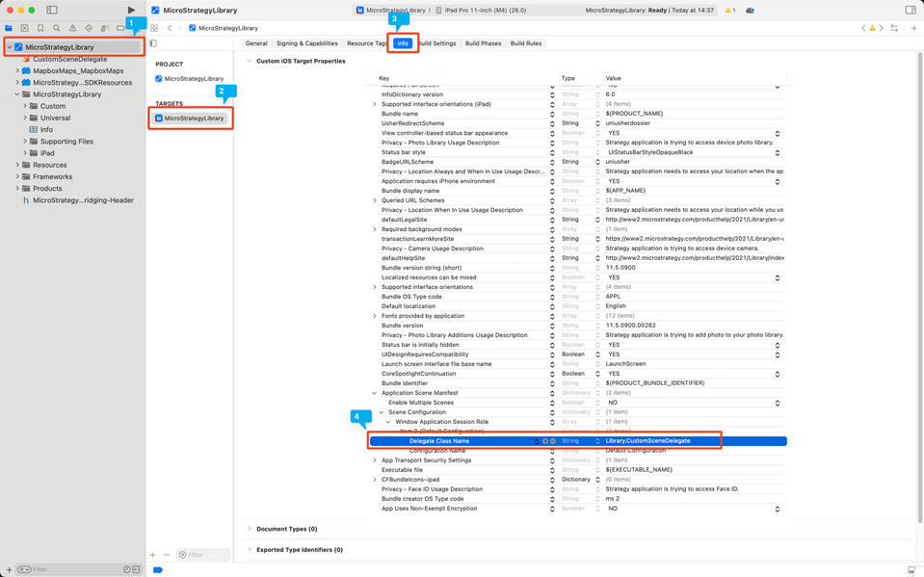
Task: Expand Queried URL Schemes row
Action: tap(374, 200)
